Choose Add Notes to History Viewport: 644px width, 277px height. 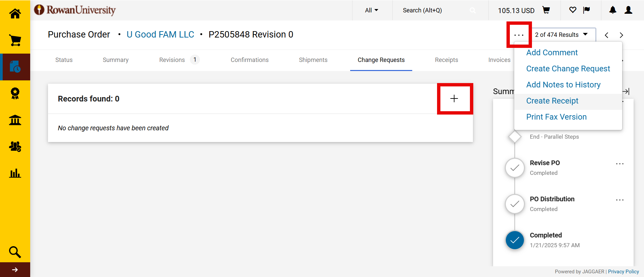tap(563, 85)
